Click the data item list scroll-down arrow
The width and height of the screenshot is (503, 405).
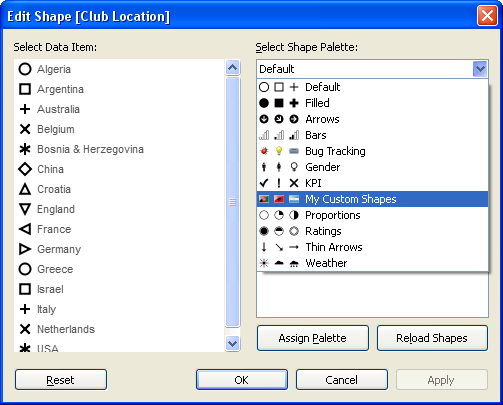(232, 343)
